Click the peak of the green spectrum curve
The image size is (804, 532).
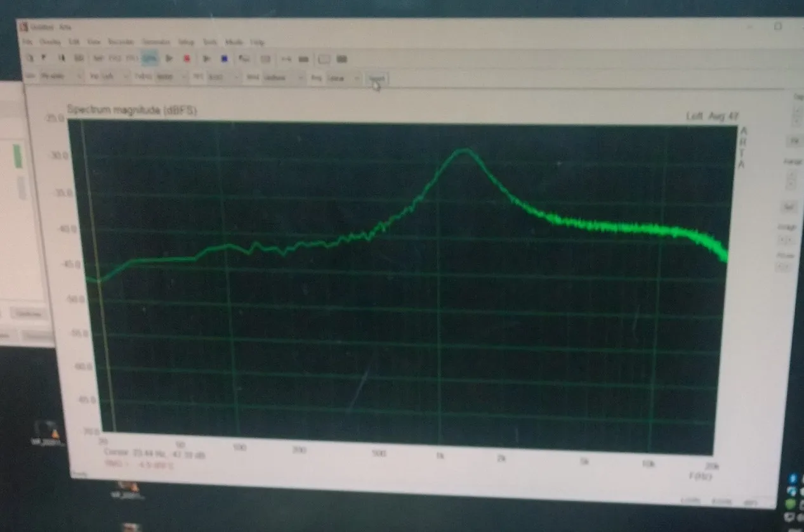[x=465, y=150]
